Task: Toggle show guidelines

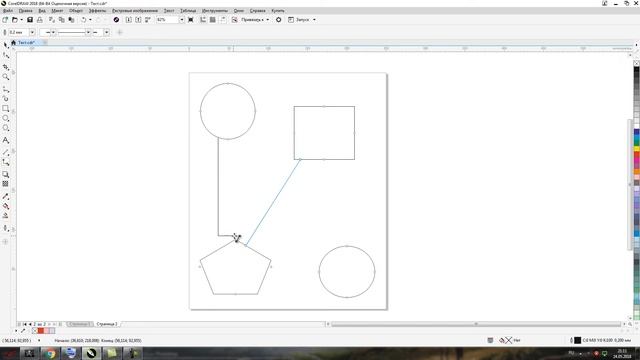Action: click(223, 20)
